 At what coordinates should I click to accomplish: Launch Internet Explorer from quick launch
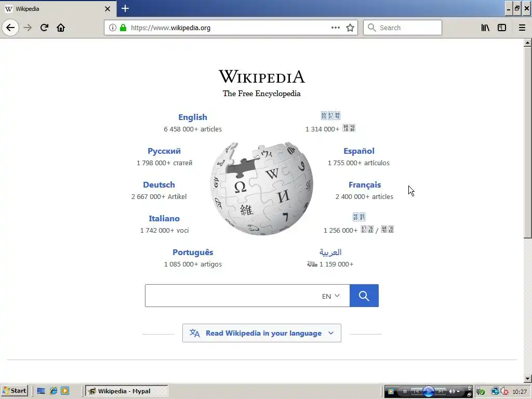pos(54,391)
